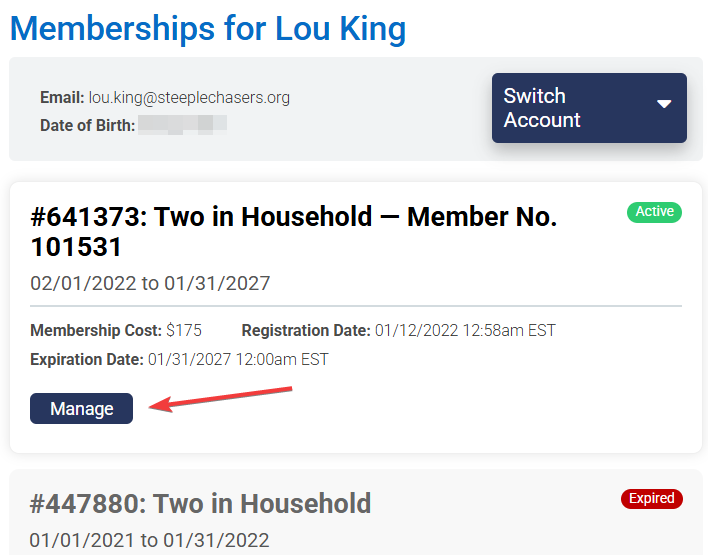Click the Membership Cost label
The height and width of the screenshot is (555, 708).
tap(95, 331)
